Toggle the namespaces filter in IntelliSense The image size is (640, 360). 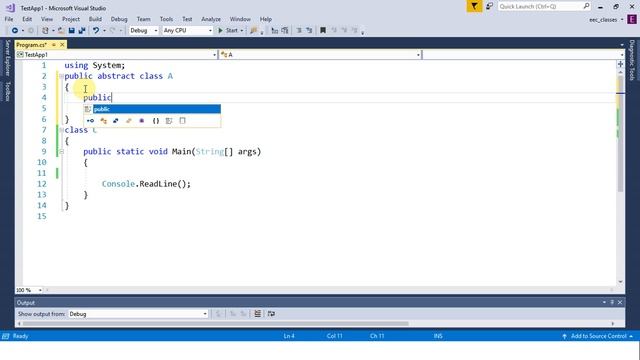pyautogui.click(x=156, y=121)
